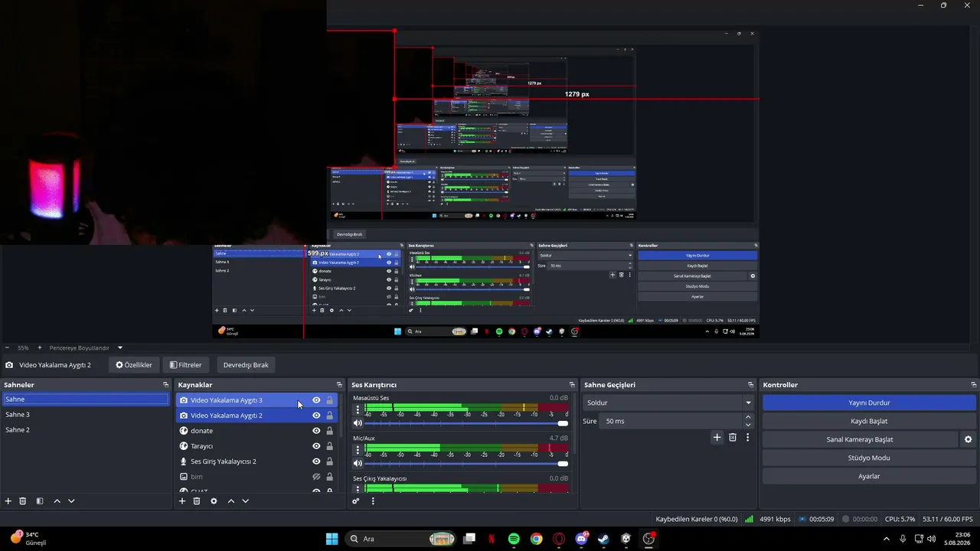The image size is (980, 551).
Task: Pop out the Ses Karıştırıcı dock panel
Action: (x=572, y=385)
